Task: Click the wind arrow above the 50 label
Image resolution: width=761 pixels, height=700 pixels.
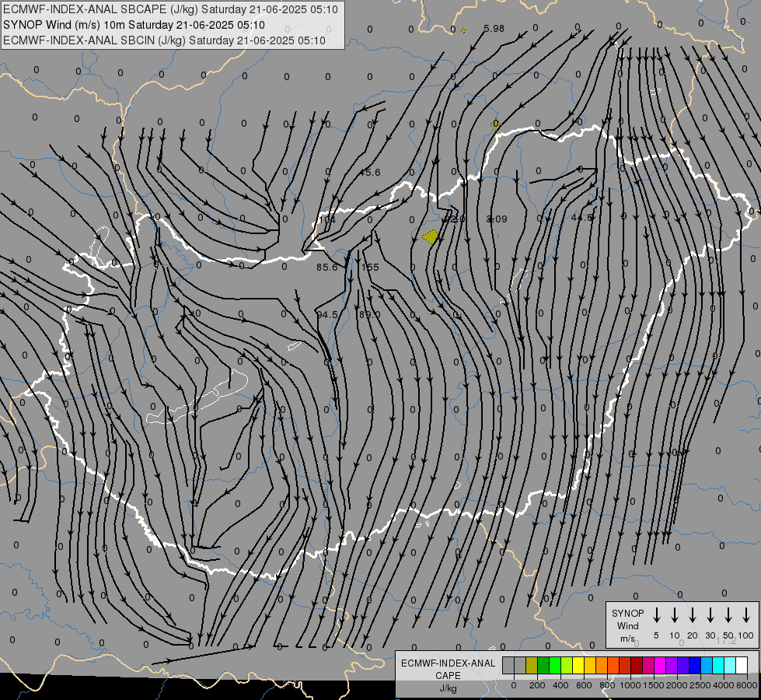Action: coord(728,615)
